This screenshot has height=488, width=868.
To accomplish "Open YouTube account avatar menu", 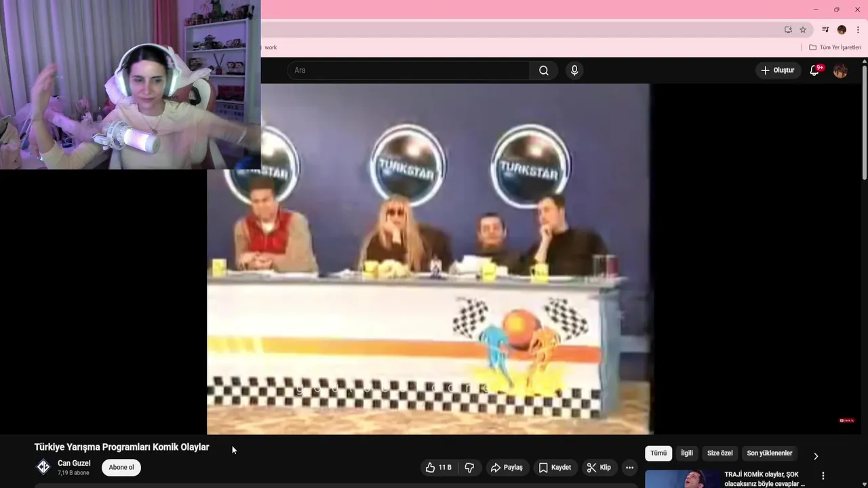I will click(840, 70).
